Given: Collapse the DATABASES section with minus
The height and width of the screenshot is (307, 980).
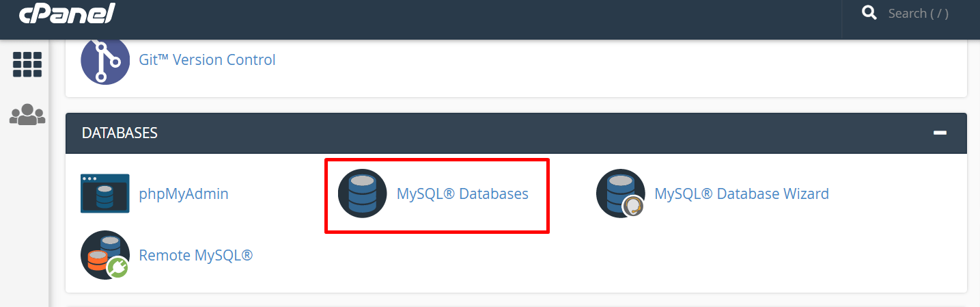Looking at the screenshot, I should tap(940, 133).
